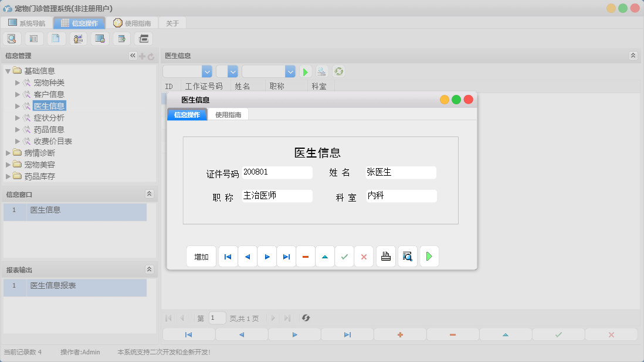The width and height of the screenshot is (644, 362).
Task: Select the record delete minus icon in dialog
Action: (x=306, y=256)
